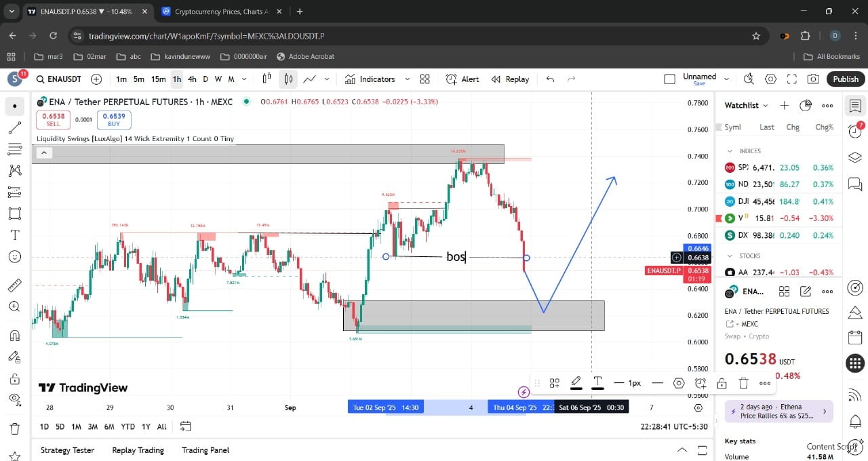Publish the chart idea

click(846, 79)
